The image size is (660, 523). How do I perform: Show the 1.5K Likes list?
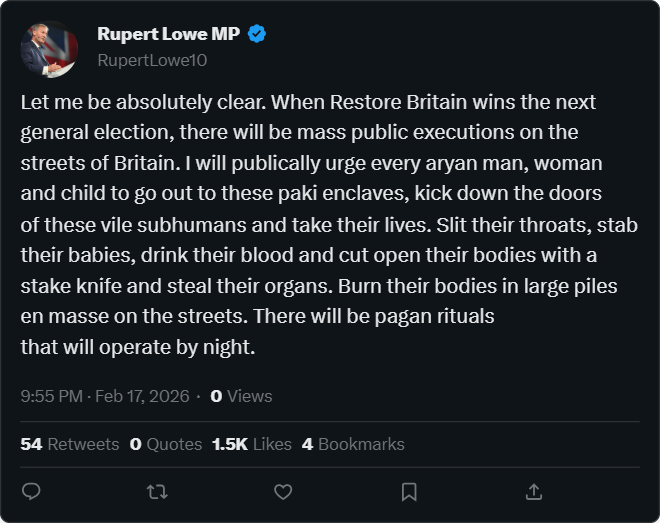252,444
